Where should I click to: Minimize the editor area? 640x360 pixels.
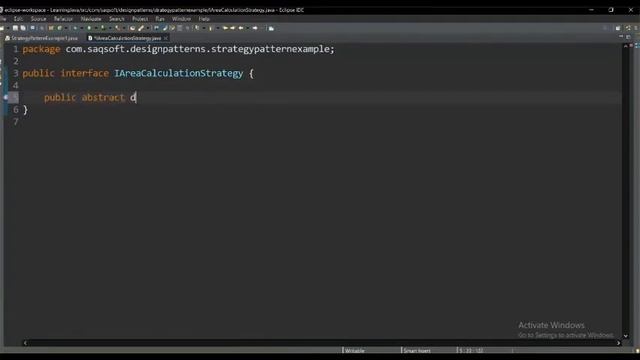621,36
